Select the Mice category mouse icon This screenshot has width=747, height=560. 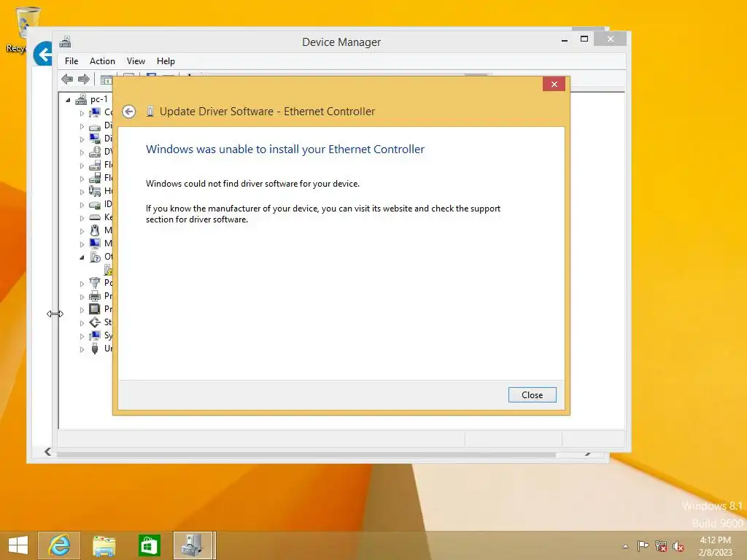[x=95, y=230]
